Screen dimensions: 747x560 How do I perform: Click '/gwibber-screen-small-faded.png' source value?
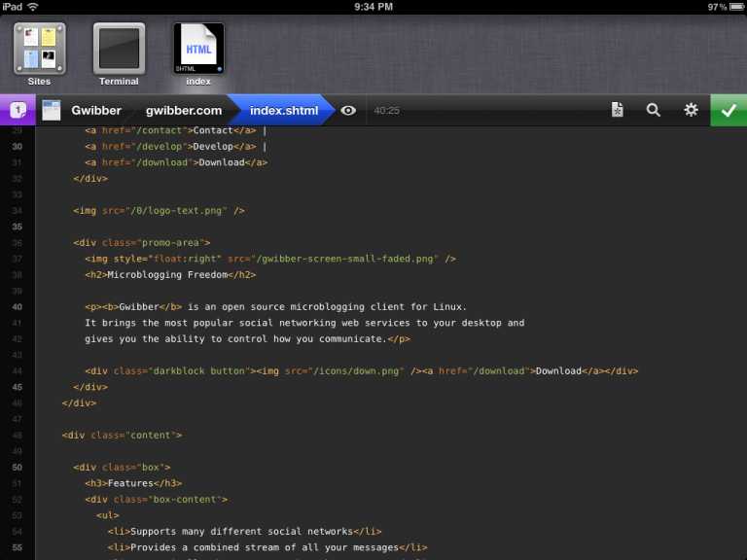[344, 259]
